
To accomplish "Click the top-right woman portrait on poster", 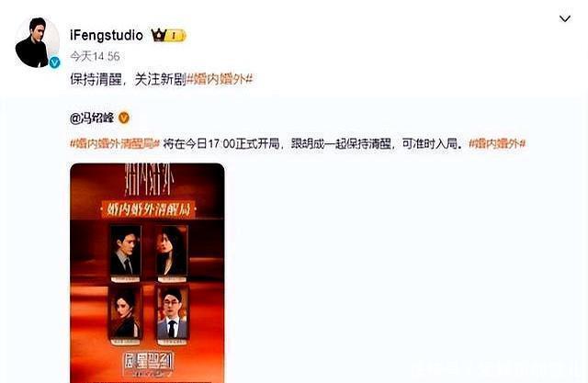I will point(172,253).
